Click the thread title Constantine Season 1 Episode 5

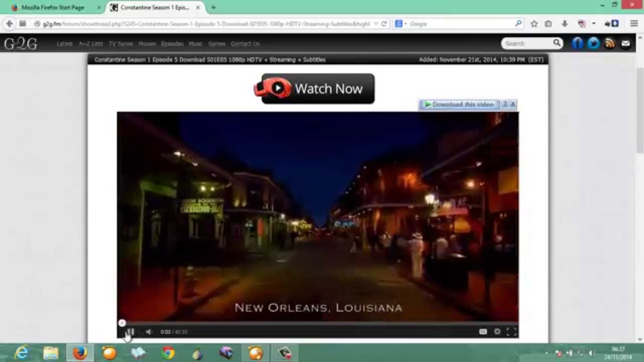[x=210, y=59]
